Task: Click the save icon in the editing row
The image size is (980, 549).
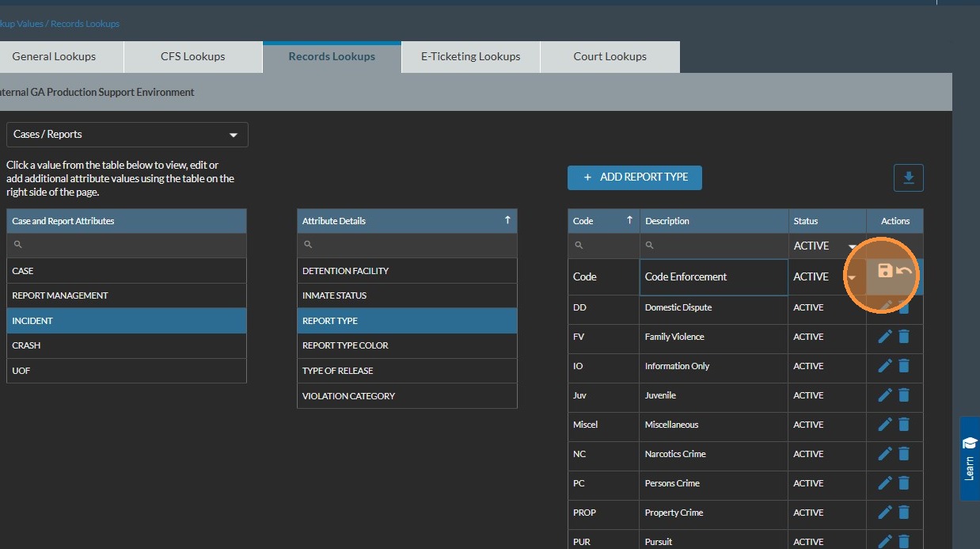Action: point(885,271)
